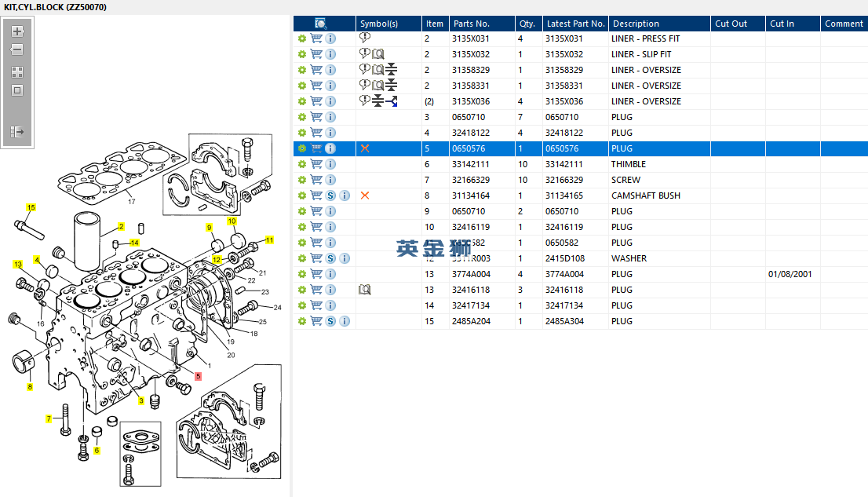Open supersession icon for CAMSHAFT BUSH
The height and width of the screenshot is (497, 868).
click(x=330, y=196)
